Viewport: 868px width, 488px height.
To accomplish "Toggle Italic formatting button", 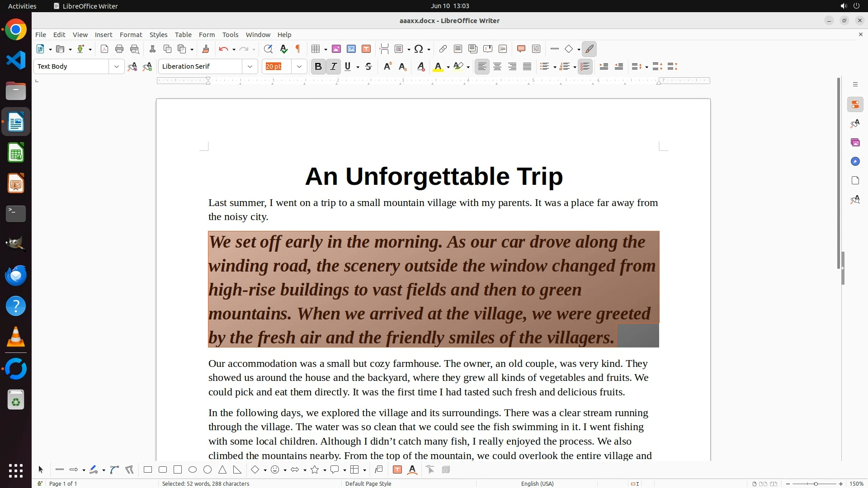I will (x=333, y=66).
